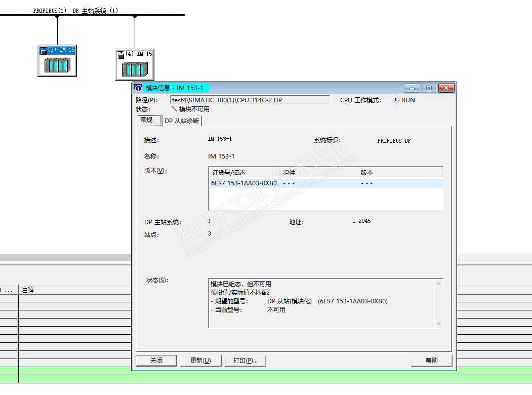The height and width of the screenshot is (395, 532).
Task: Open 帮助 in the dialog
Action: point(432,361)
